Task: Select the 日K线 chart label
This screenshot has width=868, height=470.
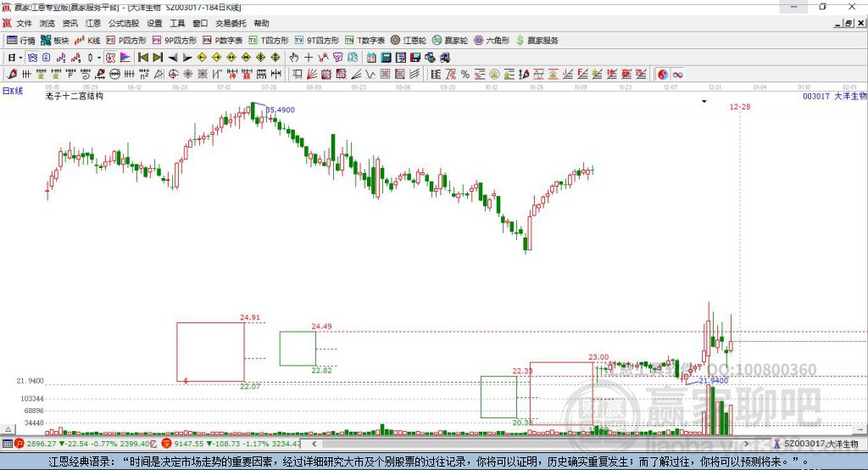Action: 13,92
